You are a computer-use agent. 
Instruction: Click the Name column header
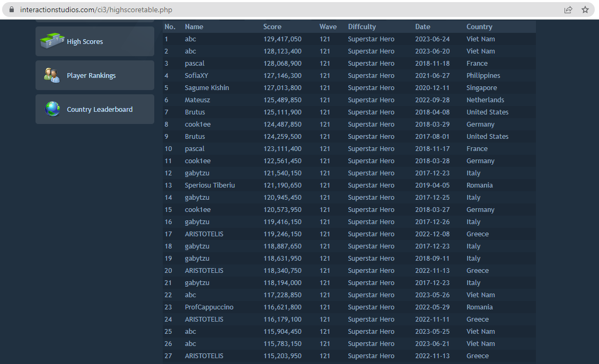194,26
